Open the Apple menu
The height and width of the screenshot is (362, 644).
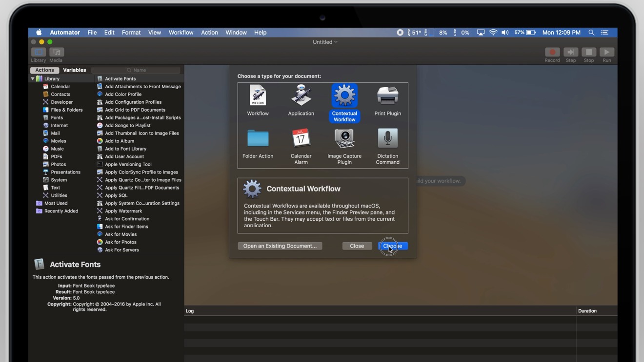[x=39, y=32]
